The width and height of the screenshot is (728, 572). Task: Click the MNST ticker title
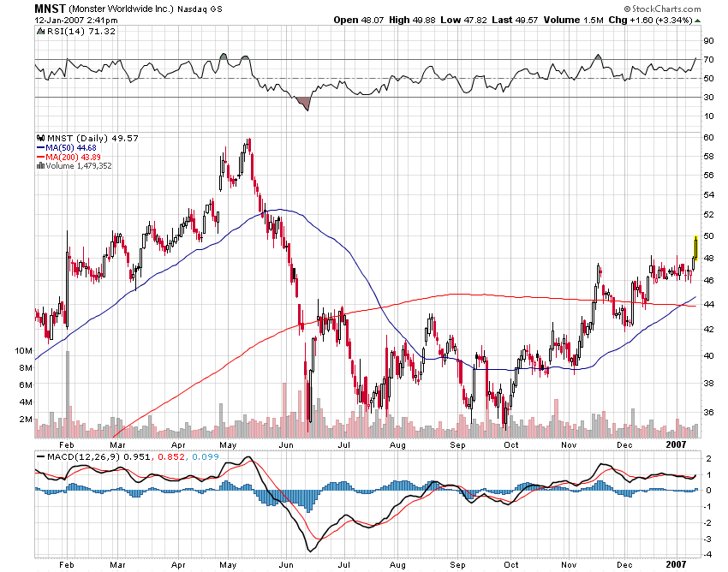pyautogui.click(x=51, y=9)
